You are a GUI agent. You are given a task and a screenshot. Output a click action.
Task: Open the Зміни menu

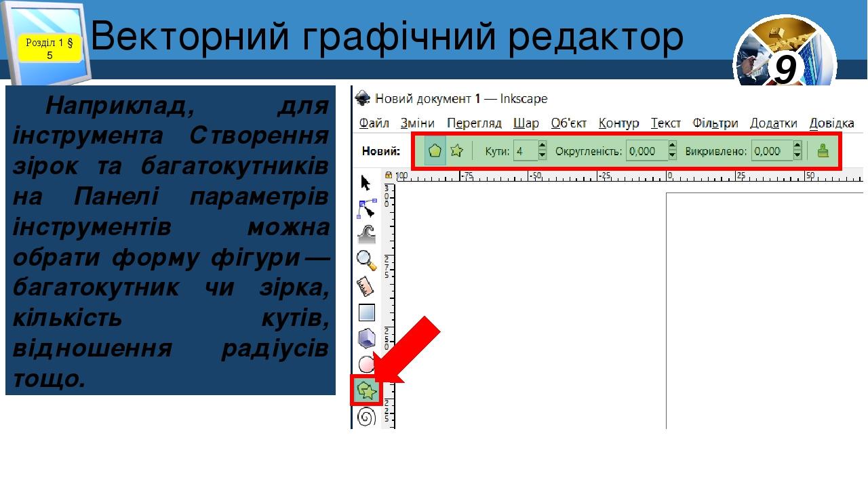click(418, 123)
